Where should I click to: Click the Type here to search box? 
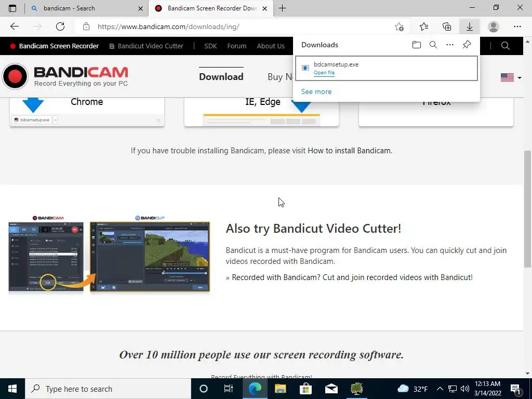pos(108,389)
